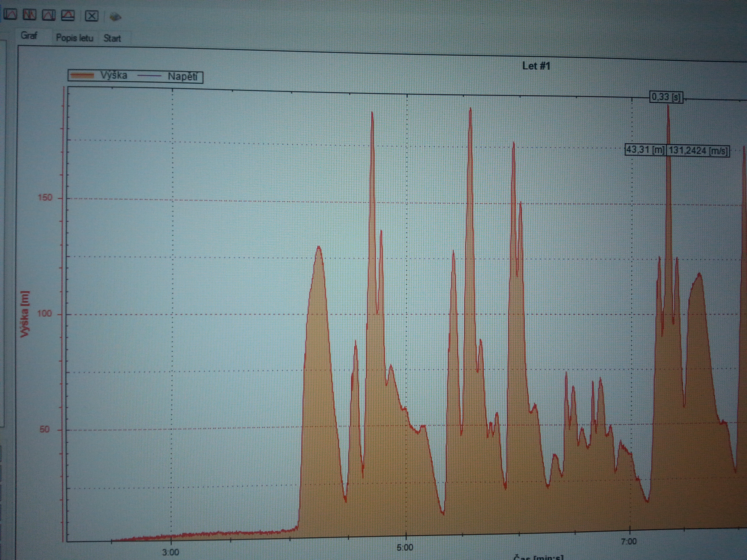Click the boxed X toolbar icon

point(92,16)
